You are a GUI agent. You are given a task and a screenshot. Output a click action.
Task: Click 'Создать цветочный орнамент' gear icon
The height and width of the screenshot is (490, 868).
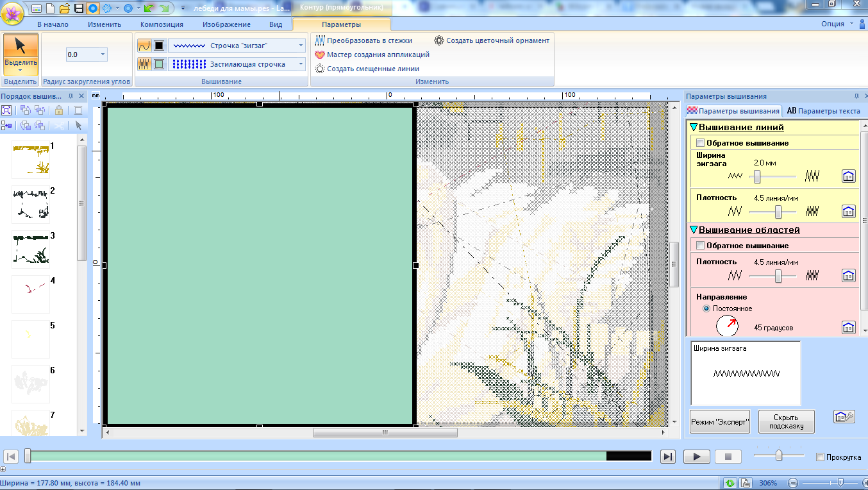[438, 40]
